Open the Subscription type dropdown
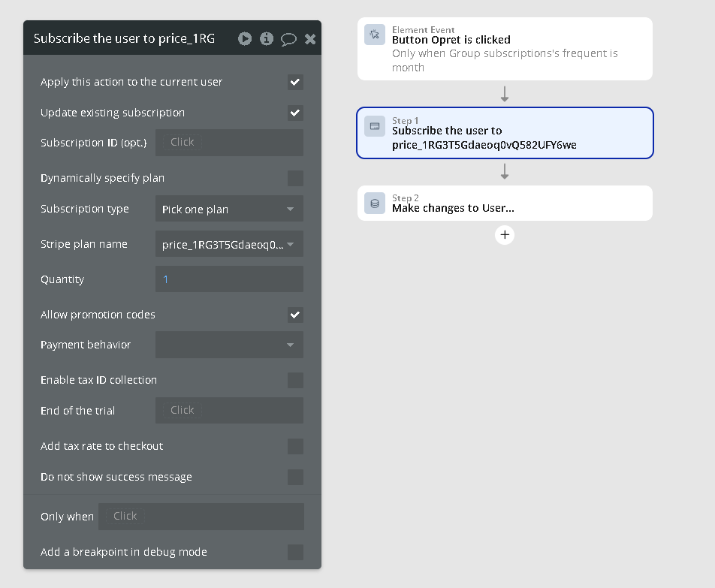Image resolution: width=715 pixels, height=588 pixels. coord(229,209)
